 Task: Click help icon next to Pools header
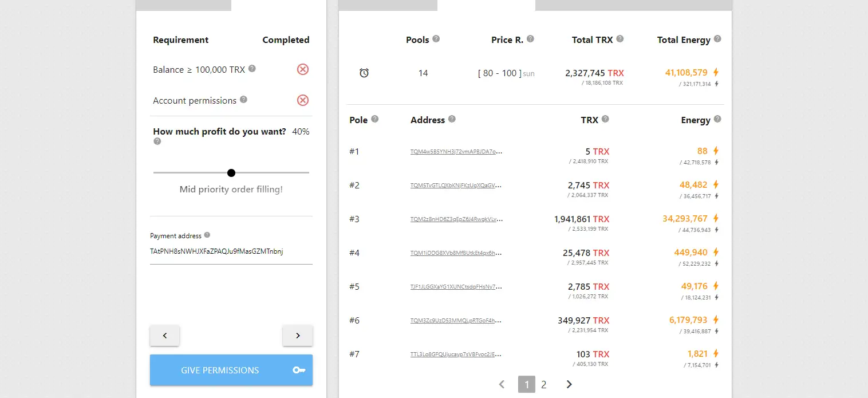pos(436,39)
